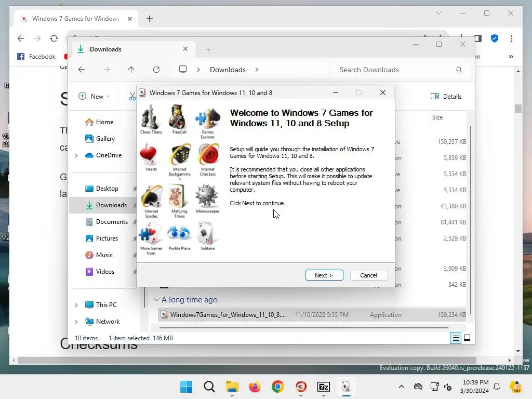The width and height of the screenshot is (532, 399).
Task: Select OneDrive in the navigation pane
Action: [109, 155]
